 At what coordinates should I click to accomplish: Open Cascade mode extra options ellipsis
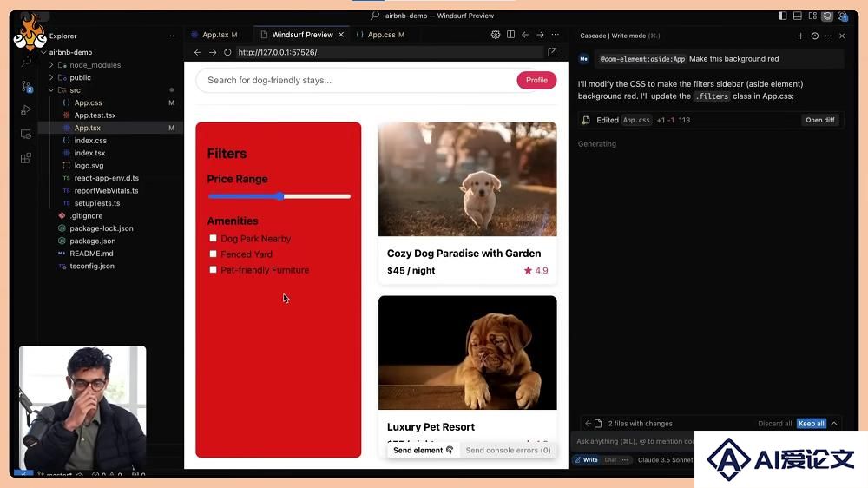coord(625,459)
